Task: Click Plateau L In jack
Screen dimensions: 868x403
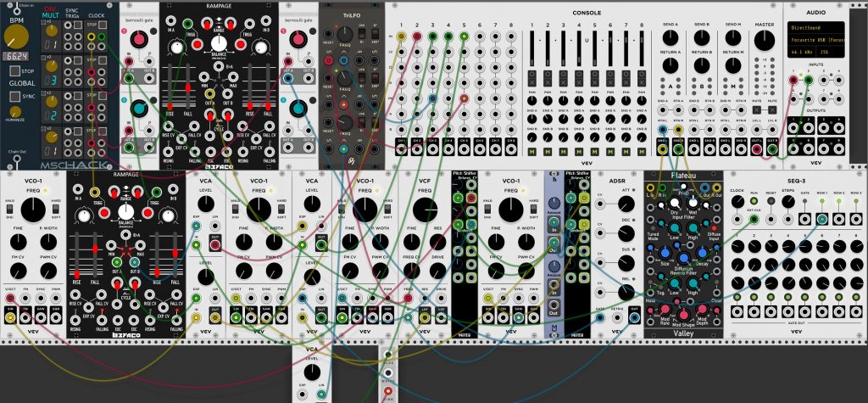Action: (650, 188)
